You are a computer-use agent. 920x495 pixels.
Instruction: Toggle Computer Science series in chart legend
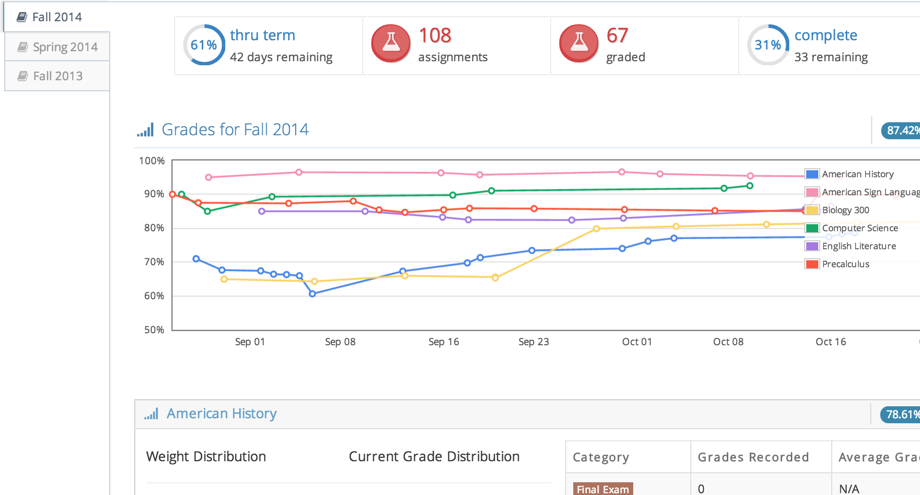point(859,228)
